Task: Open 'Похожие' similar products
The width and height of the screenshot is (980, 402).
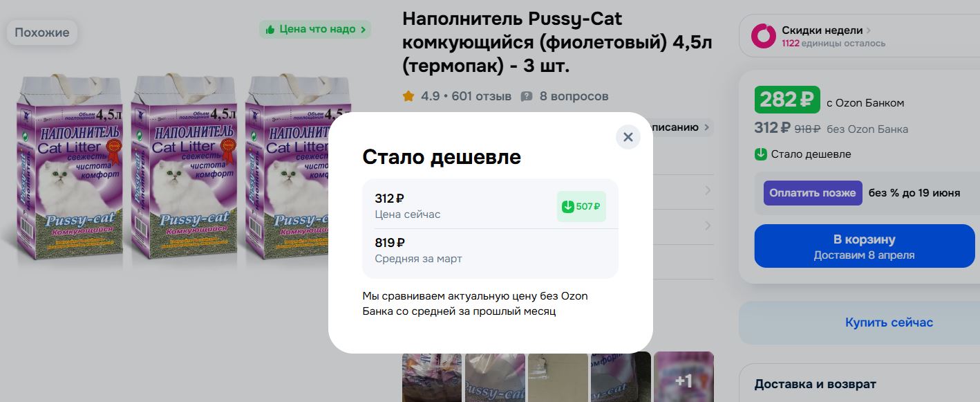Action: 42,33
